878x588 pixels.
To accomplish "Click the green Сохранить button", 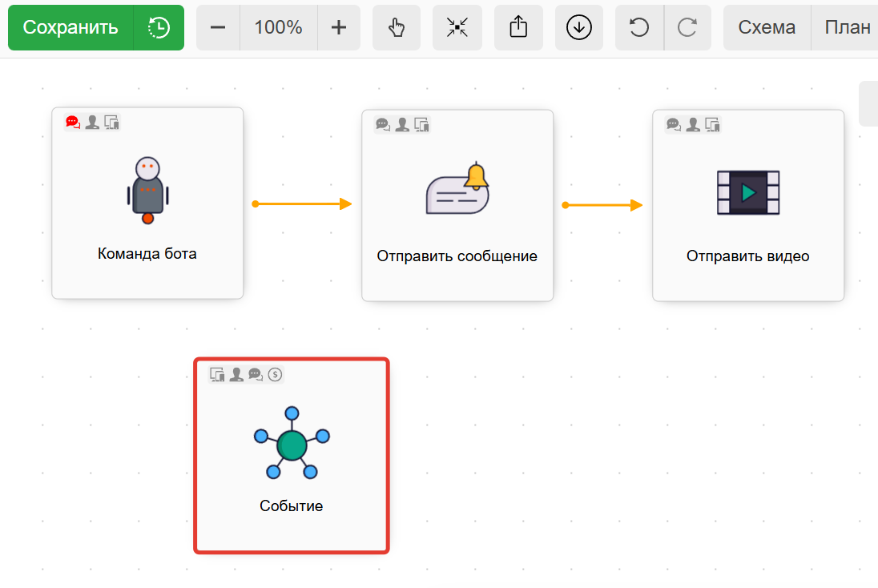I will click(x=70, y=27).
